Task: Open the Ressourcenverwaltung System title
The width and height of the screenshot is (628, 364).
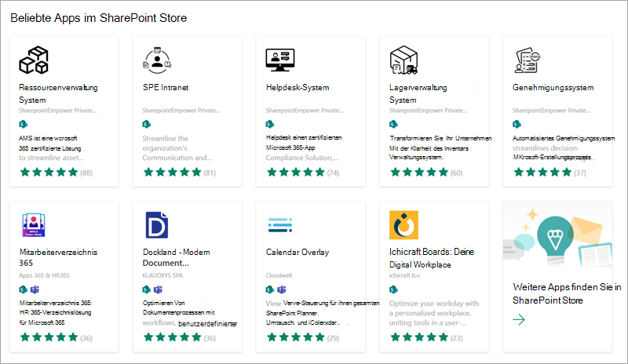Action: pos(58,93)
